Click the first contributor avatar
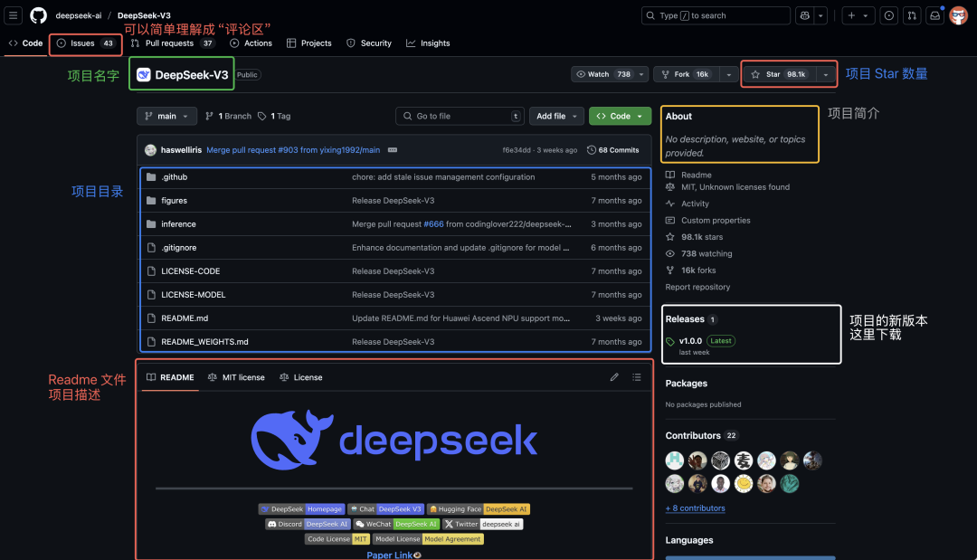 point(675,460)
